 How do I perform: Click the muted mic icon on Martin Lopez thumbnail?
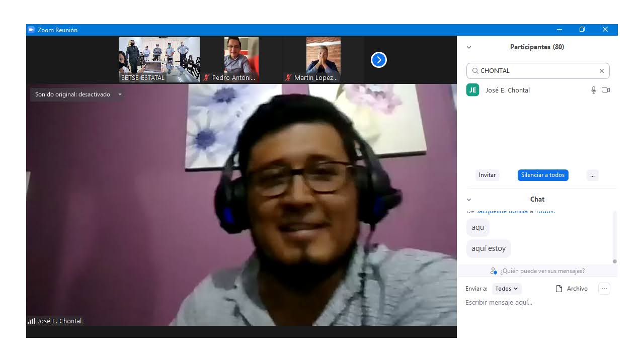[x=288, y=78]
